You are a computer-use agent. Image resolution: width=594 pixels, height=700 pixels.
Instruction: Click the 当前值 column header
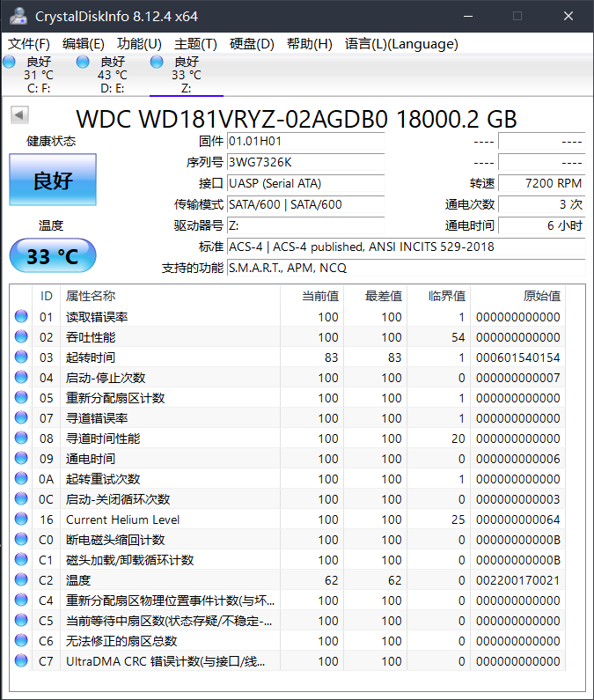[x=312, y=296]
